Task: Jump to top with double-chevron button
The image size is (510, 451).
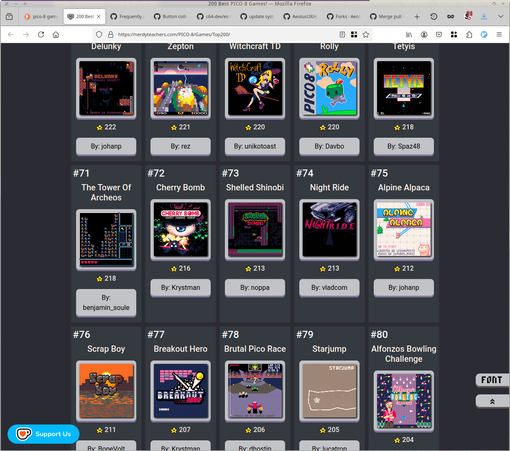Action: 492,401
